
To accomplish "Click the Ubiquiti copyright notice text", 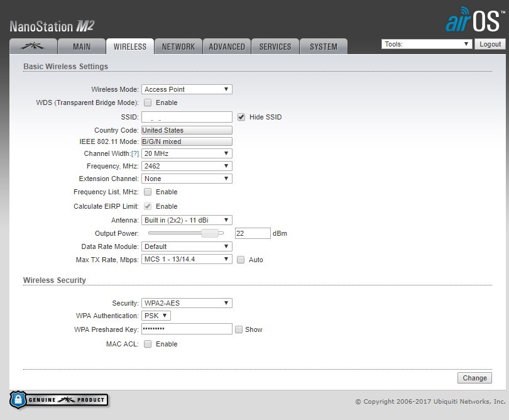I will pos(430,402).
